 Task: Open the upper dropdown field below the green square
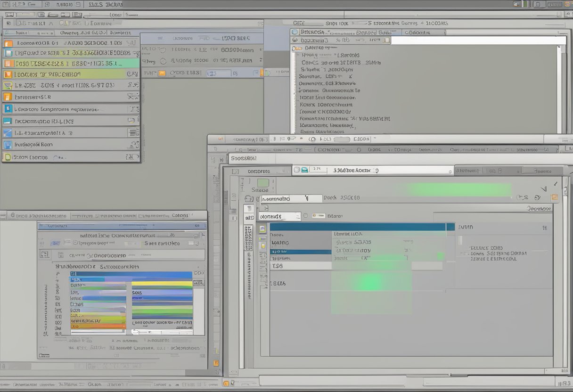click(x=291, y=199)
